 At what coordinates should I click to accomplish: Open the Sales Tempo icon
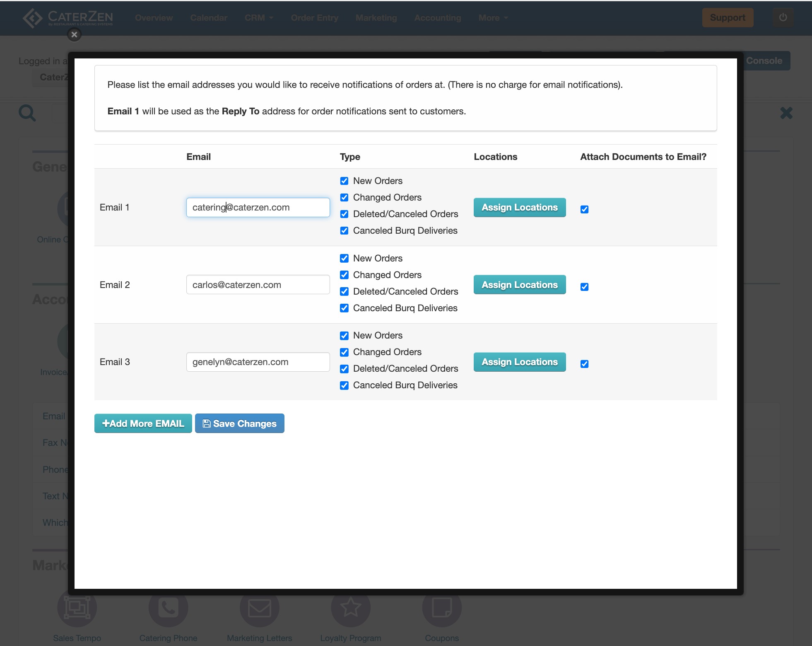[77, 608]
